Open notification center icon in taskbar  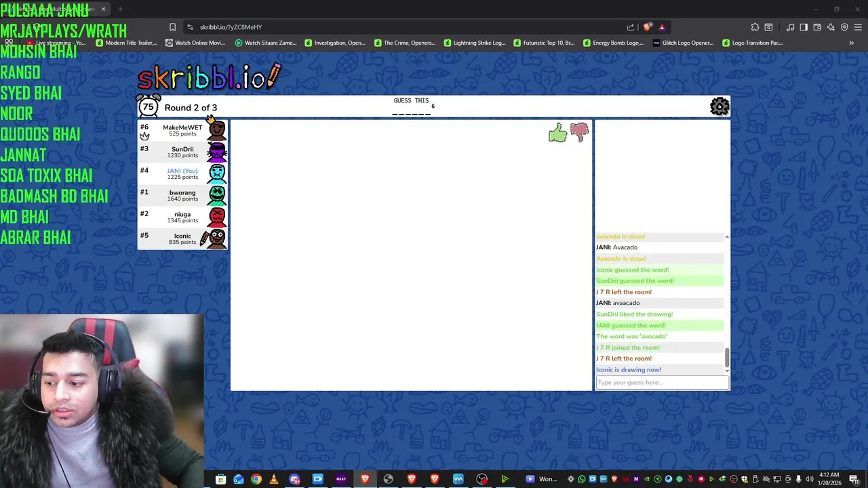[x=854, y=479]
